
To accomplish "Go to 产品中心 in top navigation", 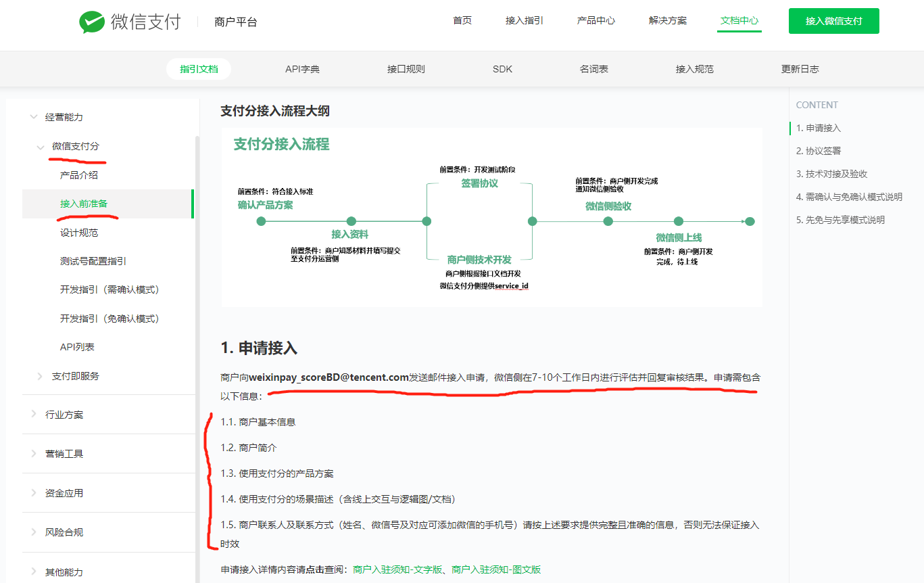I will point(596,20).
